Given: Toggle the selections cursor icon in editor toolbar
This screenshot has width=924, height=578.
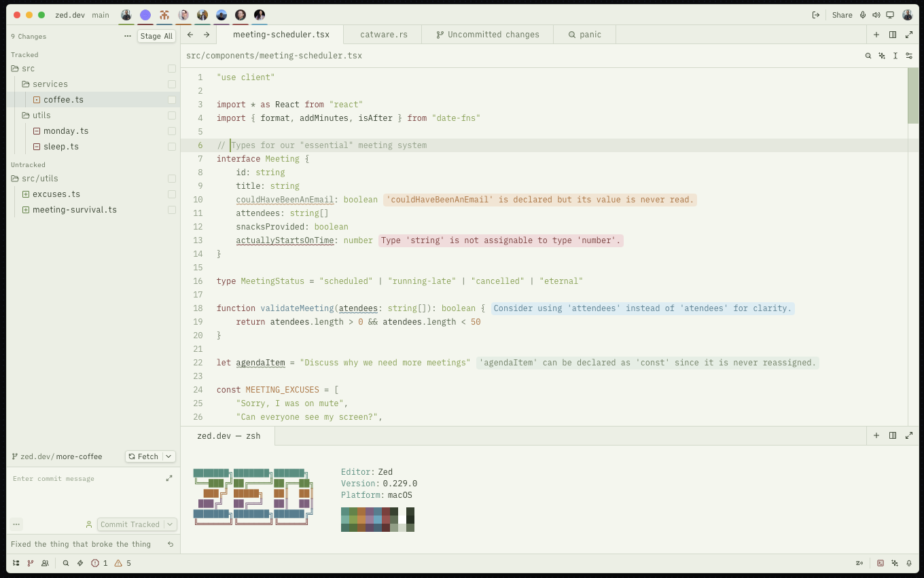Looking at the screenshot, I should click(895, 56).
